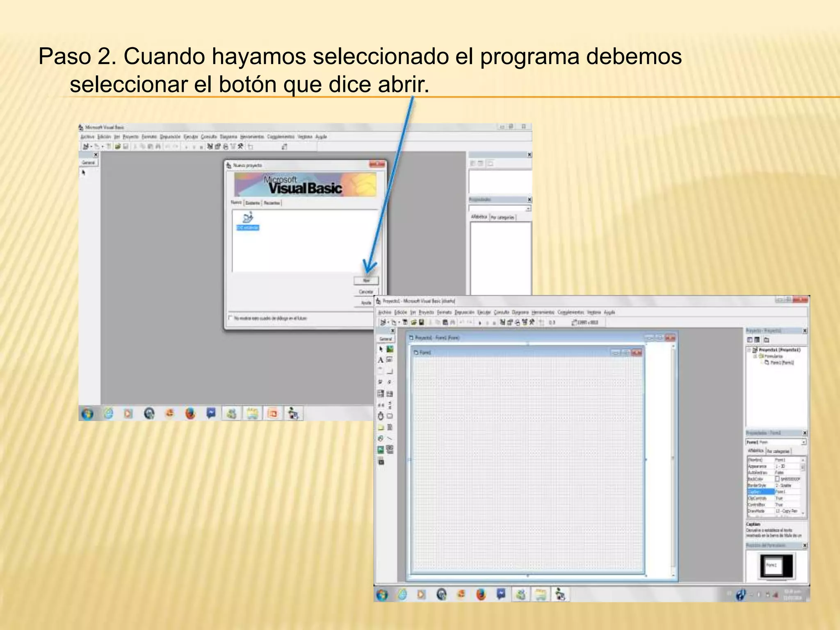The height and width of the screenshot is (630, 840).
Task: Select Alfabética tab in front Properties panel
Action: (756, 451)
